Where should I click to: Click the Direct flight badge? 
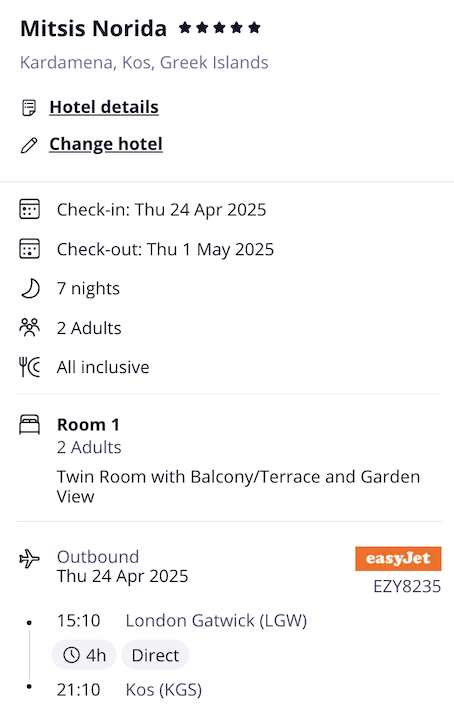tap(155, 655)
